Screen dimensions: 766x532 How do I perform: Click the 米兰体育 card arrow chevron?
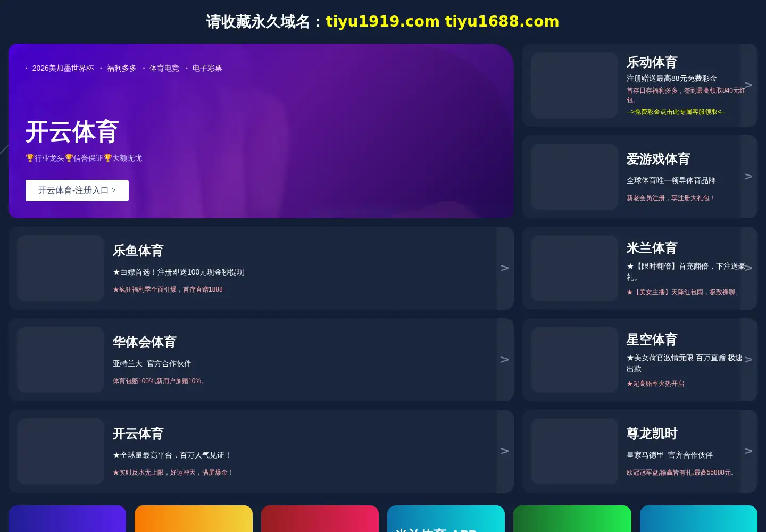click(x=748, y=268)
